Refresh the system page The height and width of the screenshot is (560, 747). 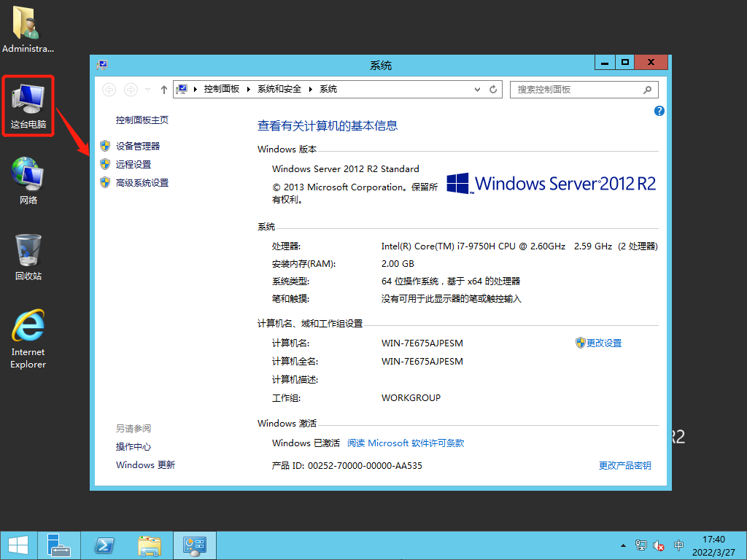(493, 89)
